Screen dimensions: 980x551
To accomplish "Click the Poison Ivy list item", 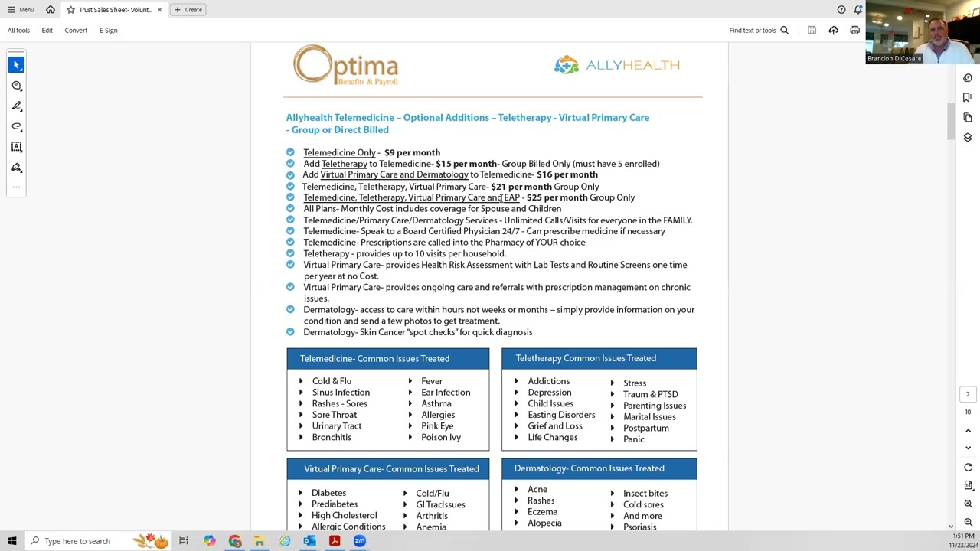I will click(x=441, y=438).
